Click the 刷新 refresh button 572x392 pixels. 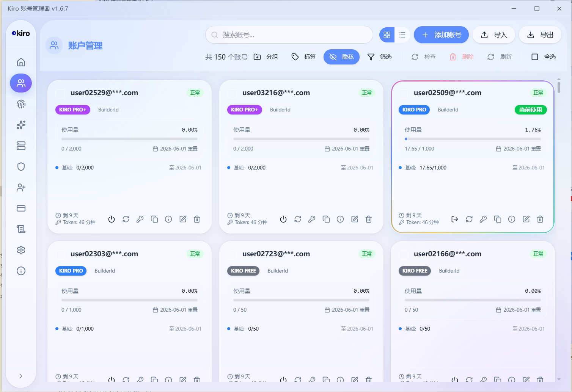500,57
